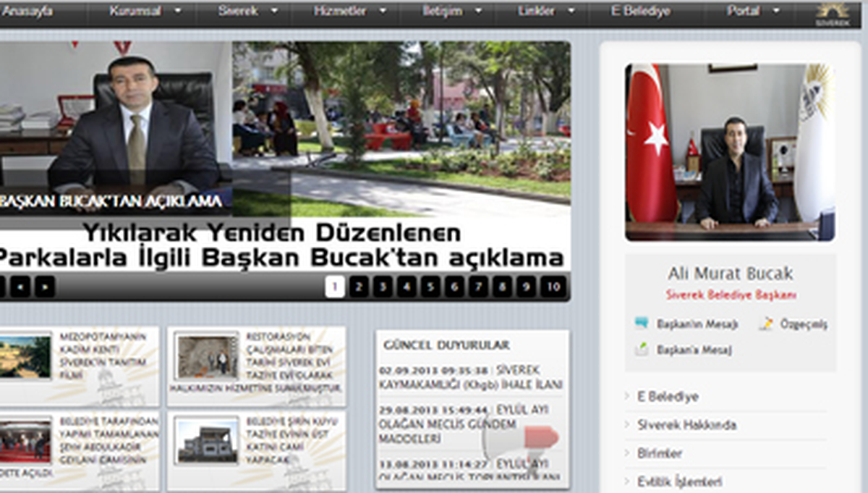Open the E Belediye menu item

(640, 12)
